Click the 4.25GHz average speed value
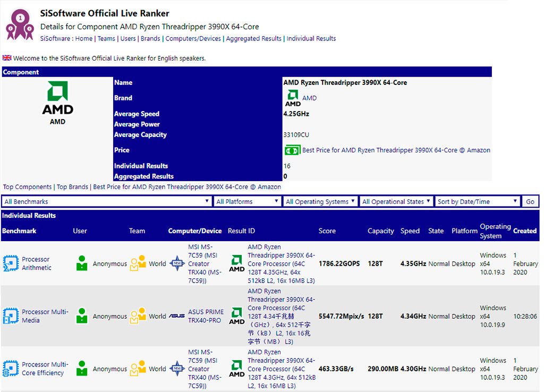This screenshot has height=392, width=544. (x=296, y=114)
